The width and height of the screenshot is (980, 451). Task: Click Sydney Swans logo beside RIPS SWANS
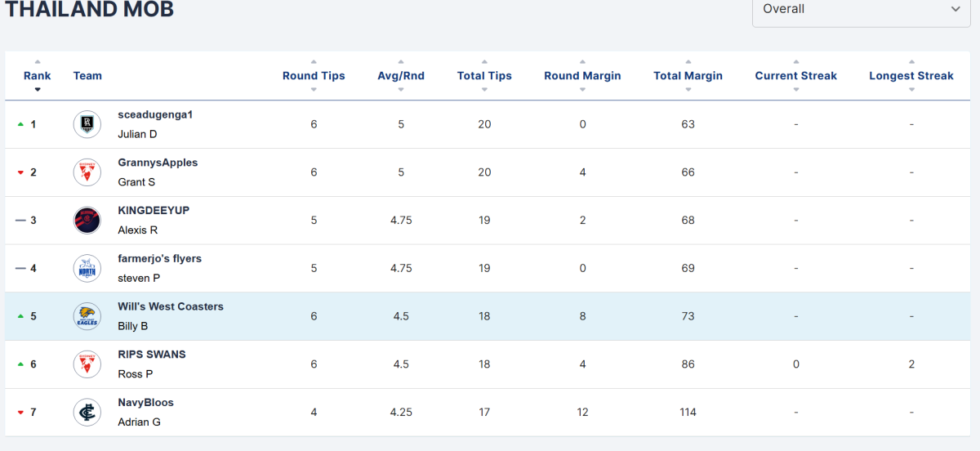[x=87, y=364]
